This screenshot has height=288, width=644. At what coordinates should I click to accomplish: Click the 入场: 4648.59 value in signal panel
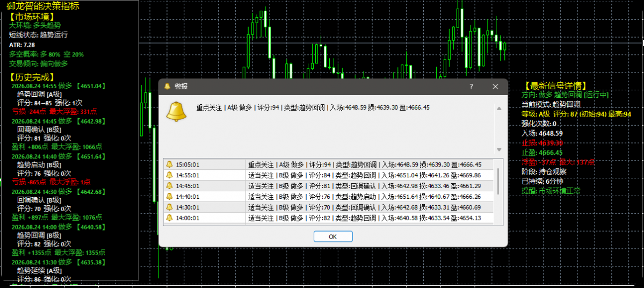click(x=542, y=133)
